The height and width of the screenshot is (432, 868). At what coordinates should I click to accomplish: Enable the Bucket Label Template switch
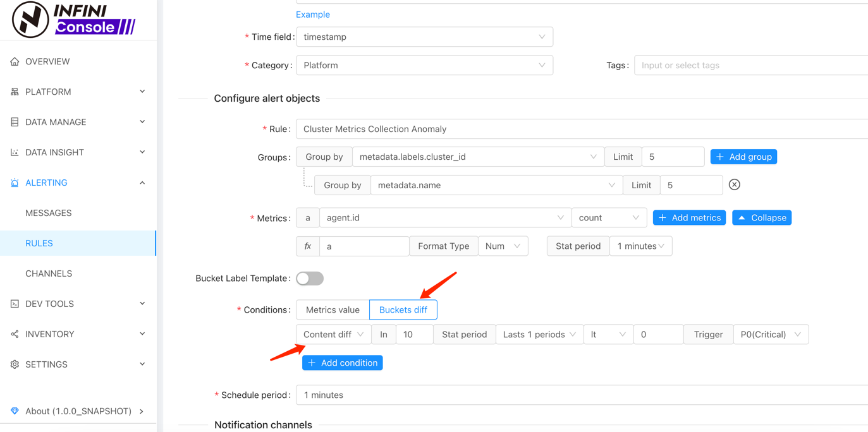click(310, 279)
